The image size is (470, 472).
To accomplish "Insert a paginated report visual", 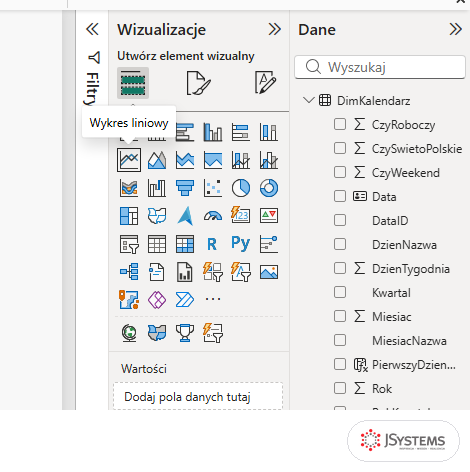I will coord(185,272).
